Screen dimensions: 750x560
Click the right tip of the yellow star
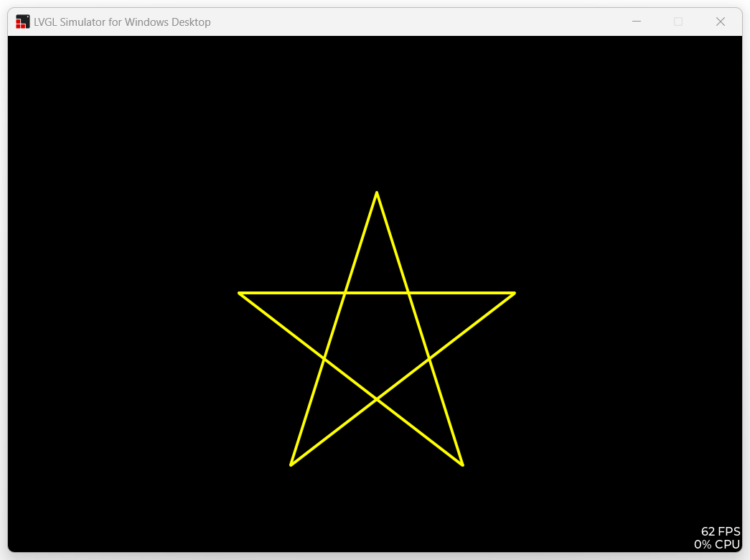coord(513,293)
